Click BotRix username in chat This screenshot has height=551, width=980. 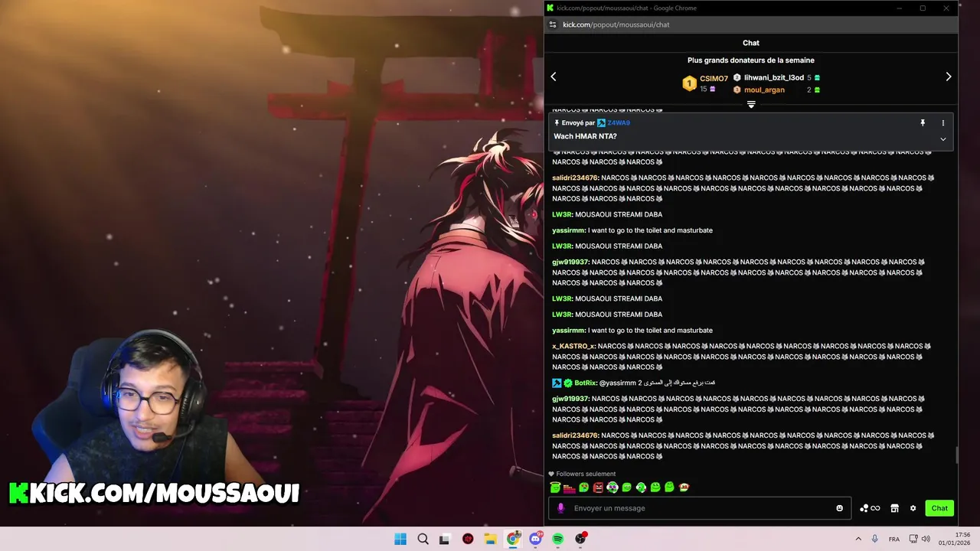click(x=585, y=383)
